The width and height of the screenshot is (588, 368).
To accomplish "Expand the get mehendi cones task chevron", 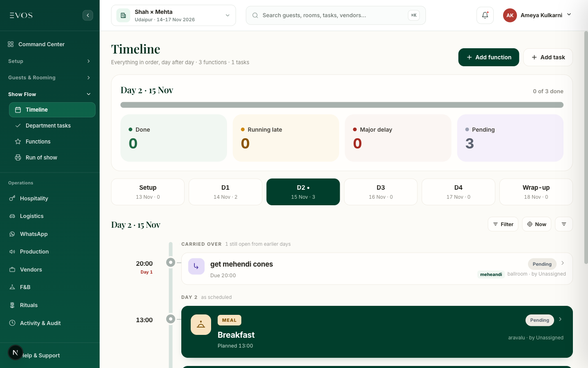I will click(x=563, y=263).
